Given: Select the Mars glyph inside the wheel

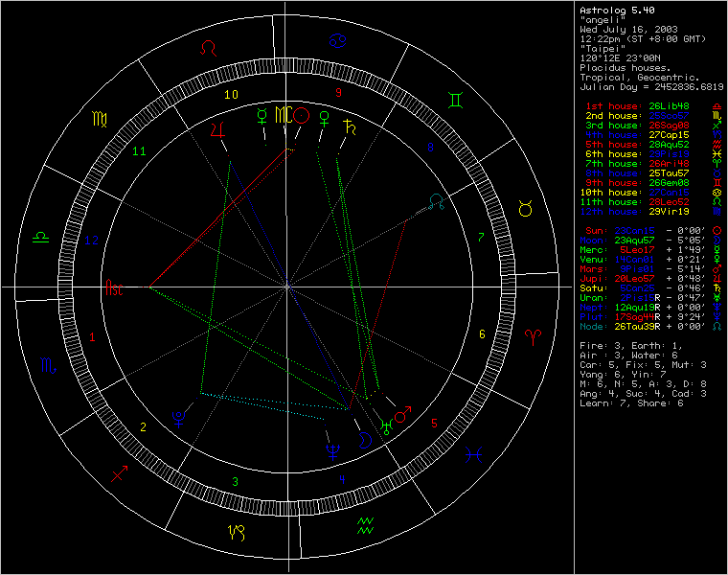Looking at the screenshot, I should 403,414.
